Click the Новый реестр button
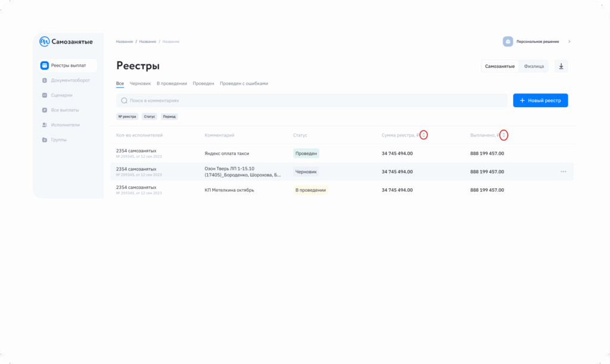610x364 pixels. point(540,101)
